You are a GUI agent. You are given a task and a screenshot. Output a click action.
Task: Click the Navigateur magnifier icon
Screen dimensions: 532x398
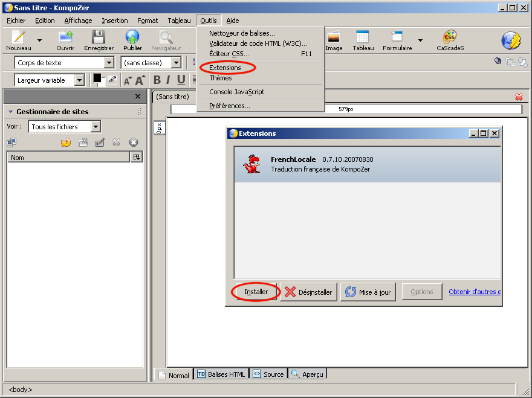point(166,37)
